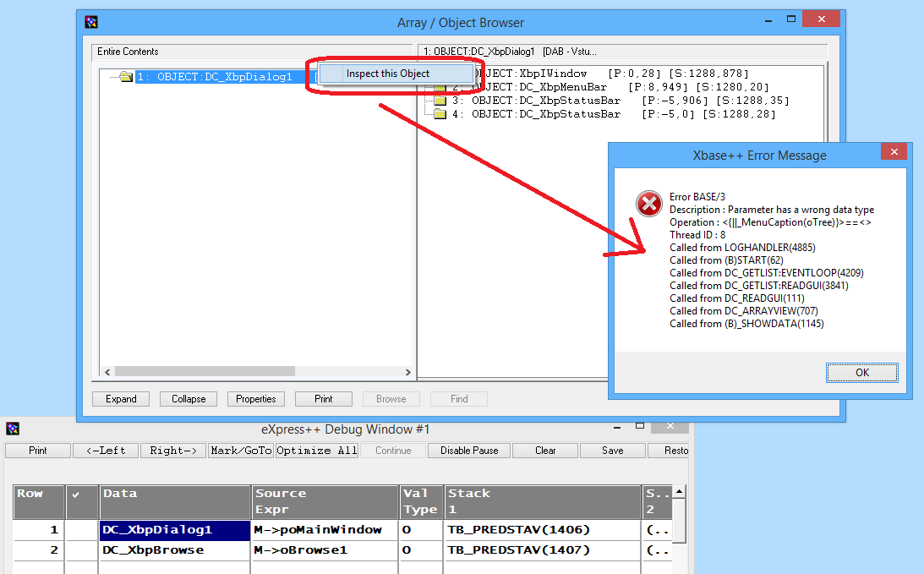This screenshot has width=924, height=574.
Task: Click the Optimize All toolbar button
Action: tap(317, 451)
